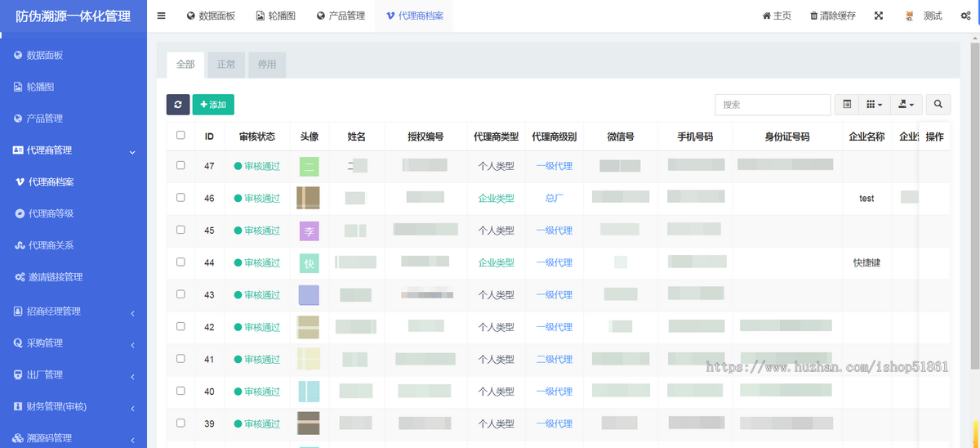Open the settings cogs icon in the top right
Image resolution: width=980 pixels, height=448 pixels.
[x=966, y=16]
